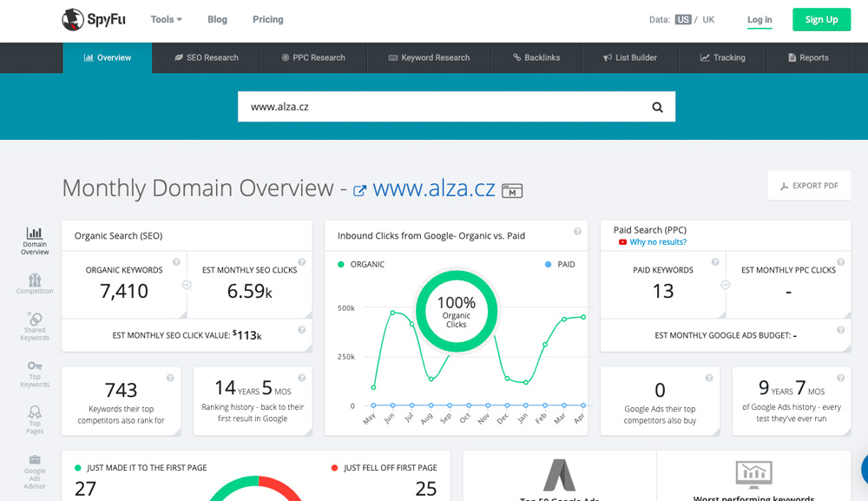Open the Keyword Research tab
Image resolution: width=868 pixels, height=501 pixels.
tap(429, 57)
